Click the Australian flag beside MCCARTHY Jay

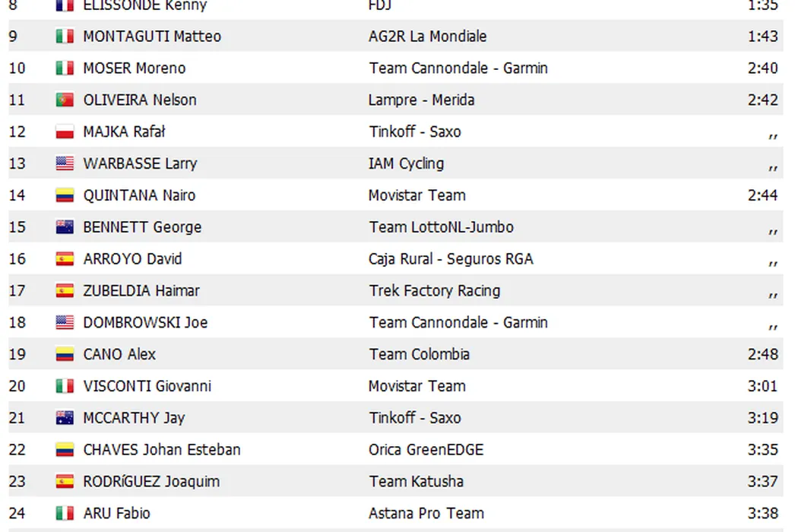[65, 418]
